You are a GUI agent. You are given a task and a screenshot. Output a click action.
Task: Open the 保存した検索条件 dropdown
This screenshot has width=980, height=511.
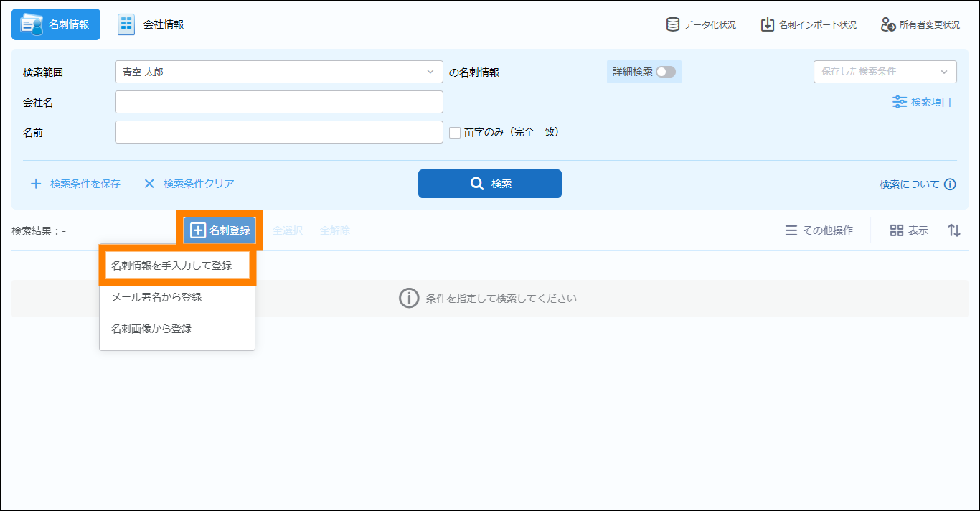(x=884, y=72)
